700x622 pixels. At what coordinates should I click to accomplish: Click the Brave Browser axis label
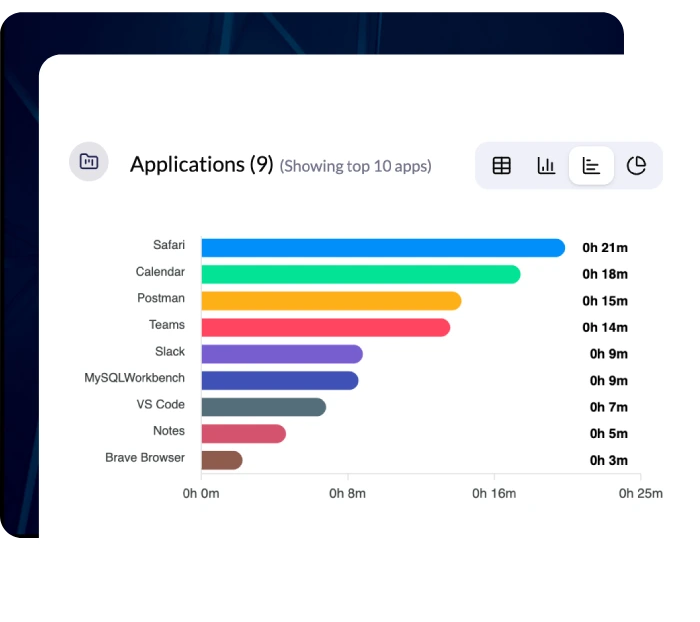tap(145, 457)
